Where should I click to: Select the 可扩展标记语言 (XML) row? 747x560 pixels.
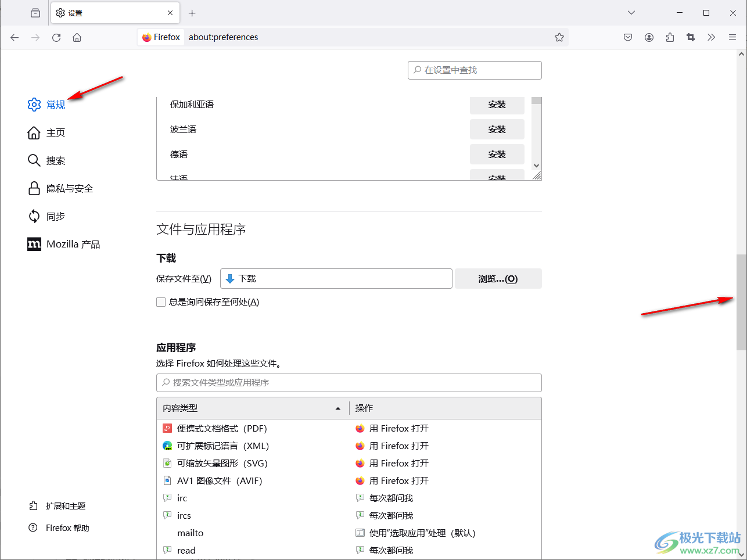click(x=349, y=446)
